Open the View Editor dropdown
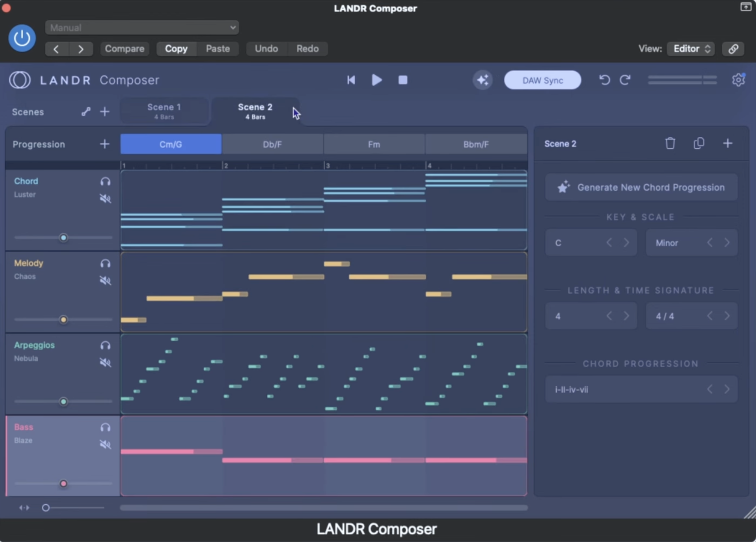This screenshot has height=542, width=756. [x=691, y=49]
